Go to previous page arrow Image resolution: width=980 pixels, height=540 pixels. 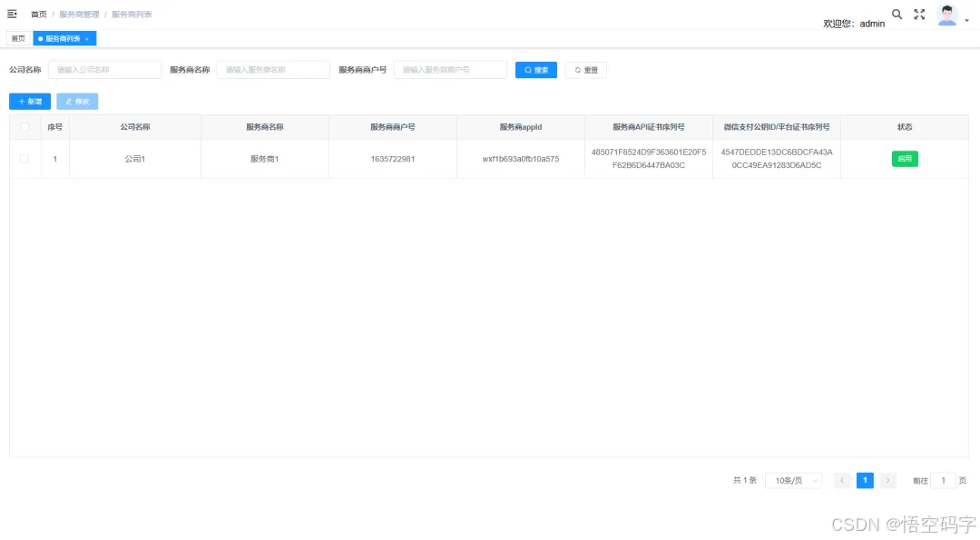click(x=842, y=481)
